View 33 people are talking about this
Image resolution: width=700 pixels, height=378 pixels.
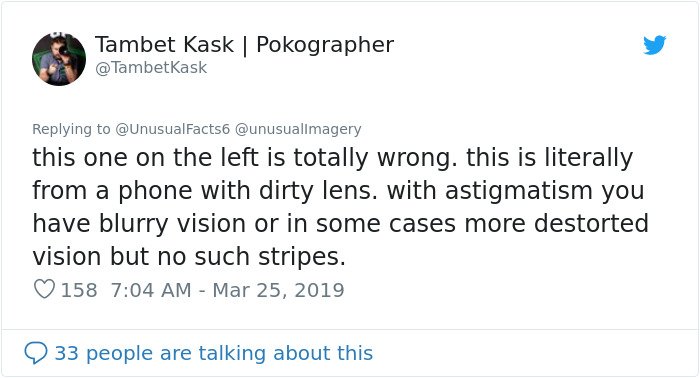[213, 353]
